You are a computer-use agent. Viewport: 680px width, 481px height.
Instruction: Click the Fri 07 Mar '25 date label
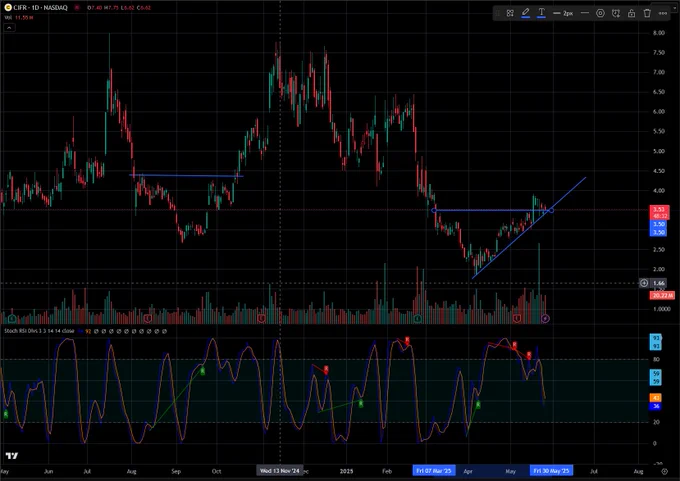pos(434,471)
